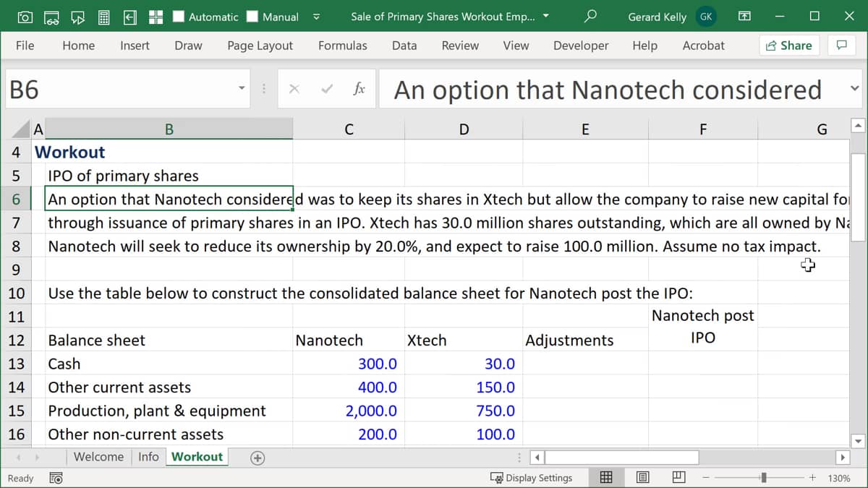Open the Comments pane icon
This screenshot has width=868, height=488.
(x=841, y=46)
